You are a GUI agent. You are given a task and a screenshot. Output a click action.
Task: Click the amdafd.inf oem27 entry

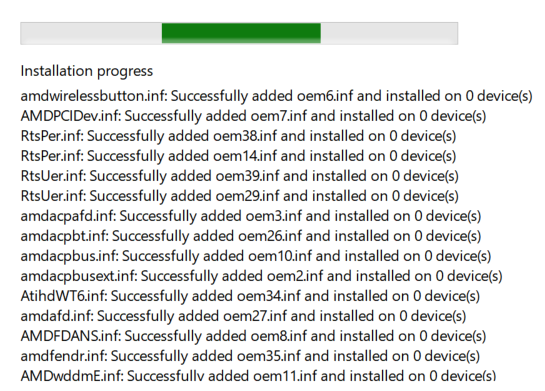coord(243,316)
